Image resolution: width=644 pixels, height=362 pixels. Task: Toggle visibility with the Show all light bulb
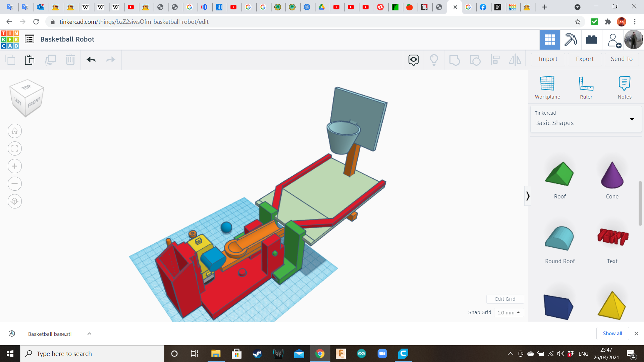point(434,60)
